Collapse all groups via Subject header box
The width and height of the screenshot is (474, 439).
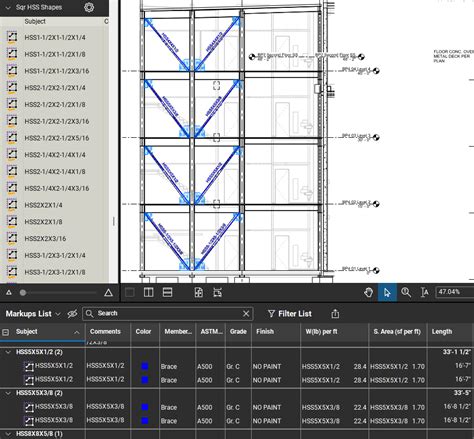click(x=6, y=332)
